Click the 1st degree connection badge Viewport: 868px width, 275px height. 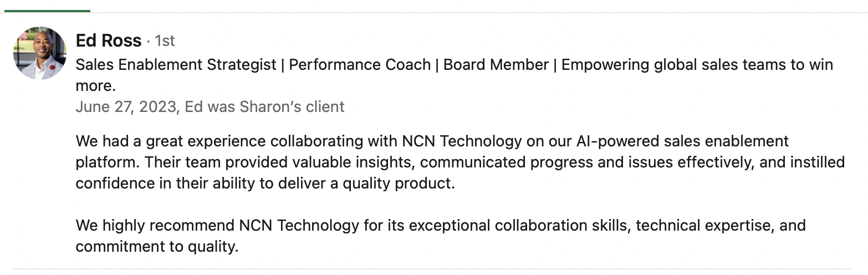(x=165, y=41)
